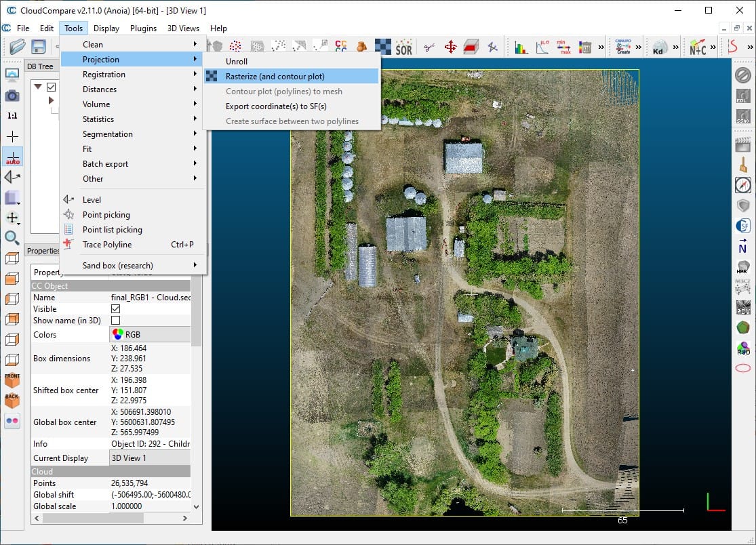The image size is (756, 545).
Task: Click the Properties panel horizontal scrollbar
Action: tap(93, 518)
